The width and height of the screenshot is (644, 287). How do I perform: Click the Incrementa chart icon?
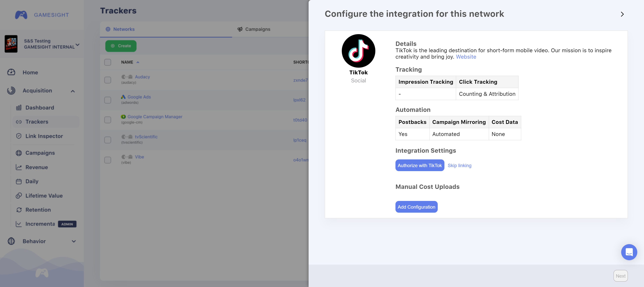click(x=19, y=224)
